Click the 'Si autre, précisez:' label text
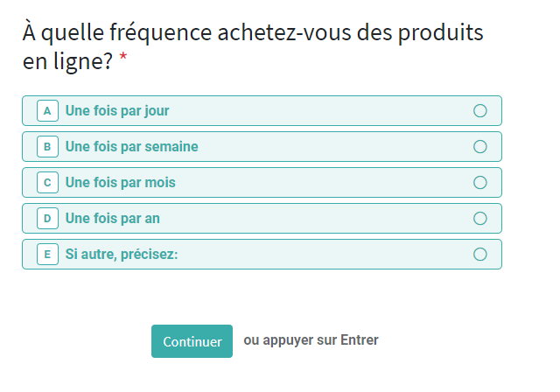 [122, 255]
